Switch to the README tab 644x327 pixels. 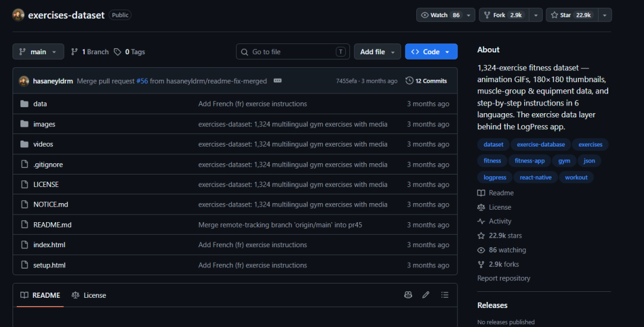tap(41, 295)
